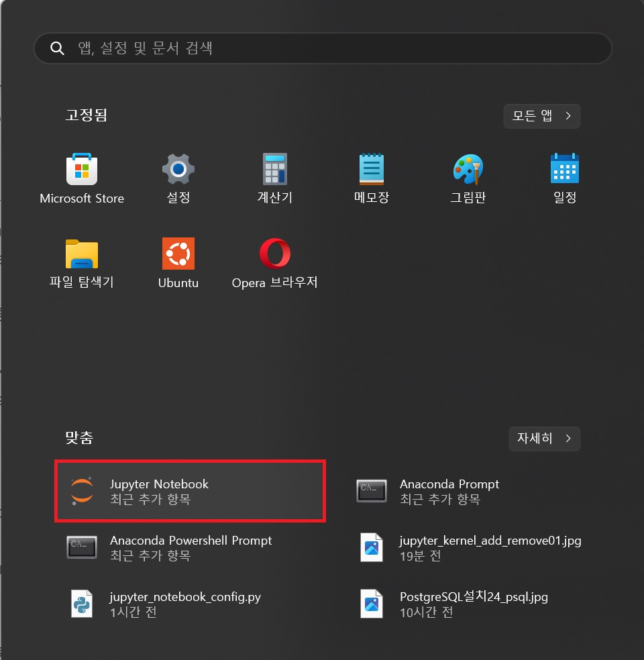Select Anaconda Prompt recommended entry text
Screen dimensions: 644x660
(x=449, y=484)
